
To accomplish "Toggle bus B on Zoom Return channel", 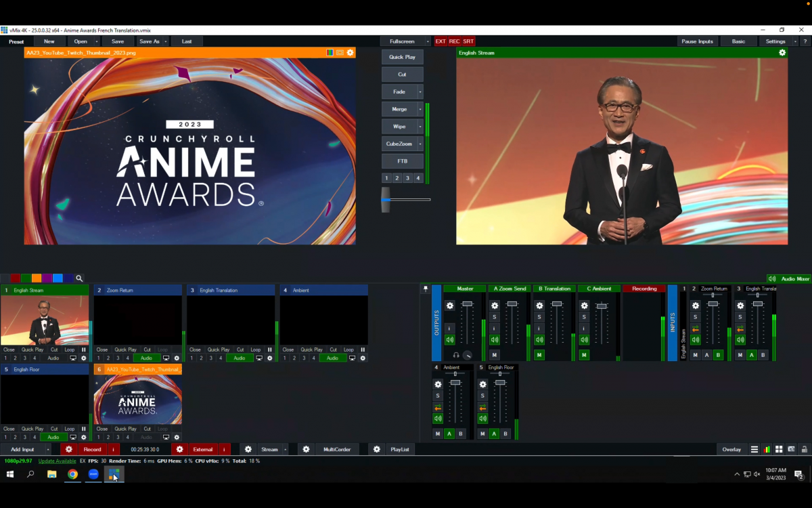I will click(718, 355).
